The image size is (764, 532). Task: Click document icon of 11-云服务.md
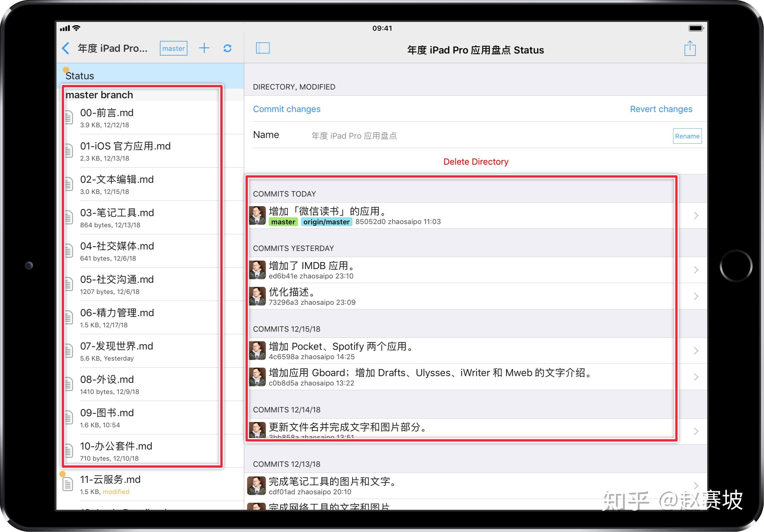68,484
